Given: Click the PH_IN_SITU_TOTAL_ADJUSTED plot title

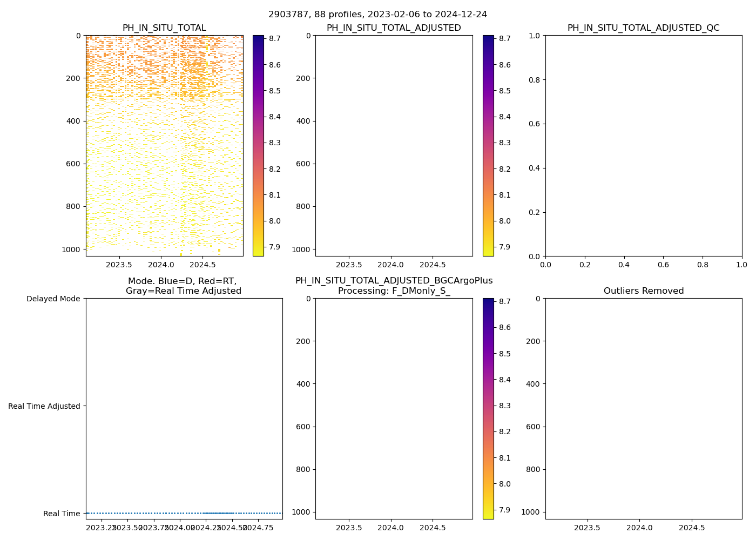Looking at the screenshot, I should pos(394,28).
